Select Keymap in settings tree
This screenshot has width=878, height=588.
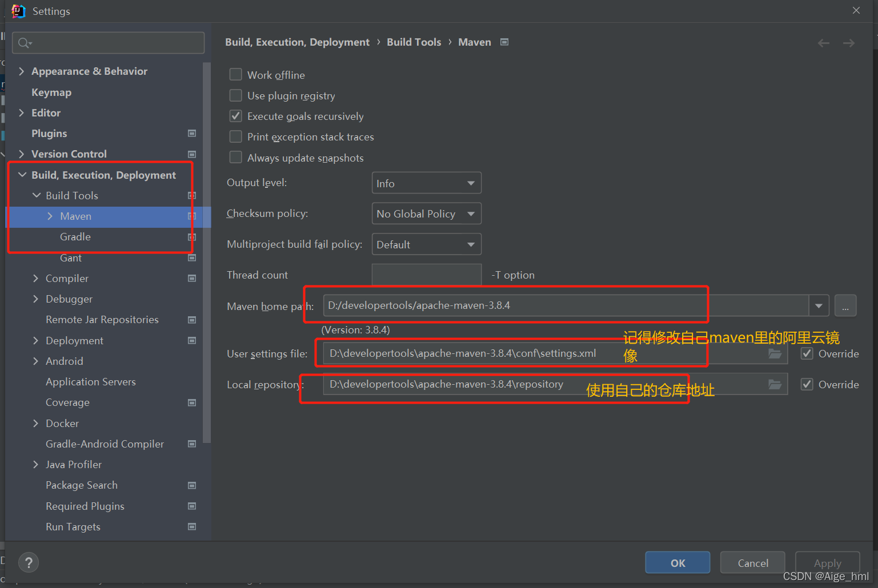pos(51,92)
